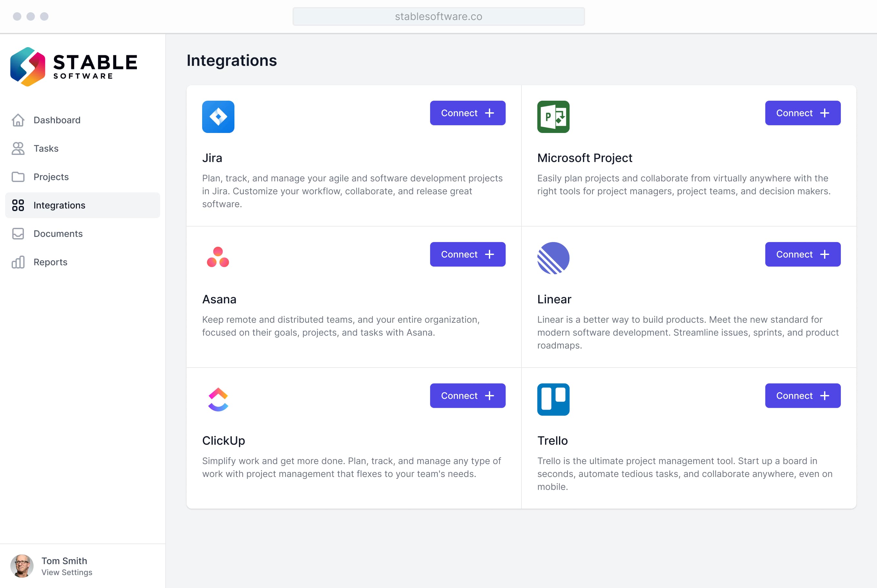877x588 pixels.
Task: Click description 'Simplify work and get more done'
Action: pos(351,467)
